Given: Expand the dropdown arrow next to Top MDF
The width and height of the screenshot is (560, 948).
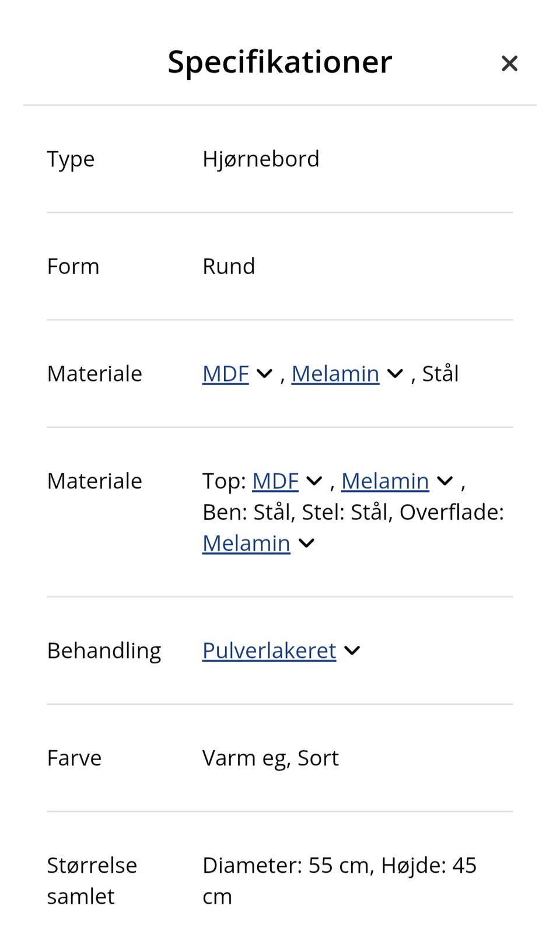Looking at the screenshot, I should [x=314, y=481].
